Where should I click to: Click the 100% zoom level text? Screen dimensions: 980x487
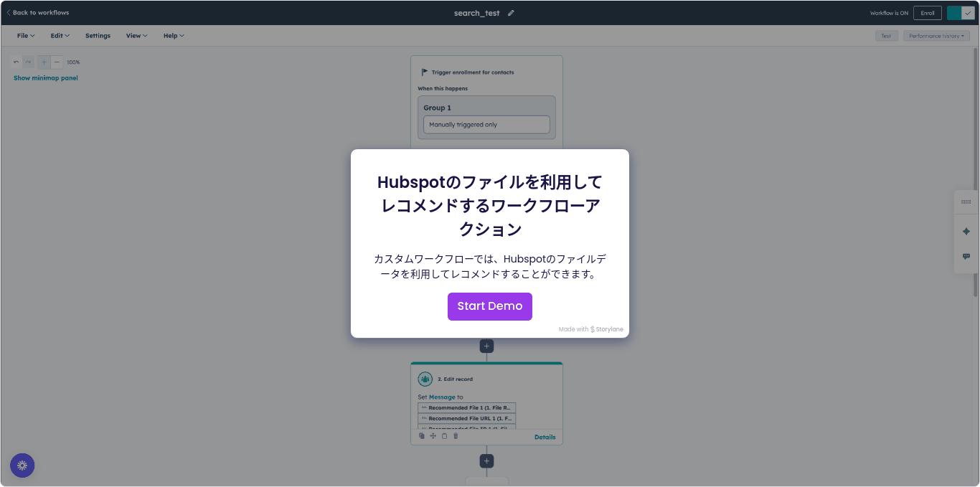pyautogui.click(x=73, y=62)
